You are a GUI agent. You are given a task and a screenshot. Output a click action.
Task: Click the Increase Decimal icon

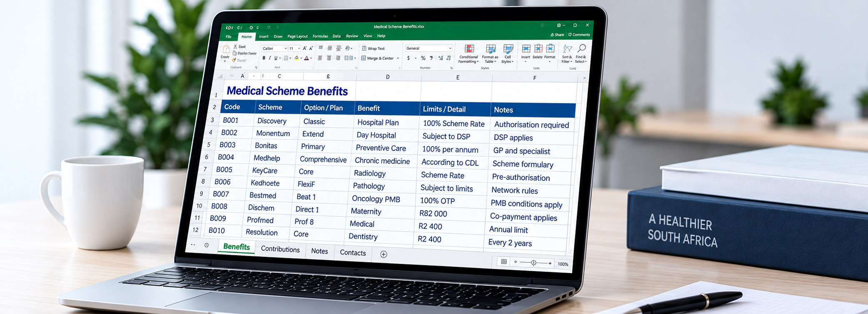coord(441,58)
